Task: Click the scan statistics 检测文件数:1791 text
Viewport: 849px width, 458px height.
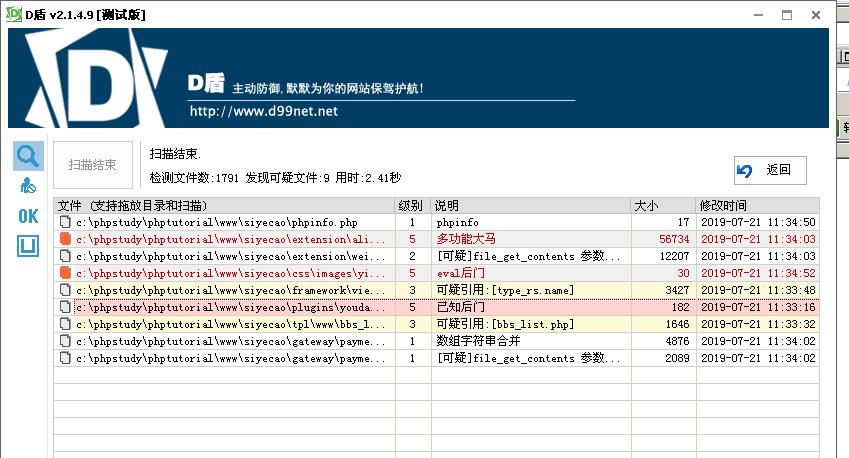Action: point(194,178)
